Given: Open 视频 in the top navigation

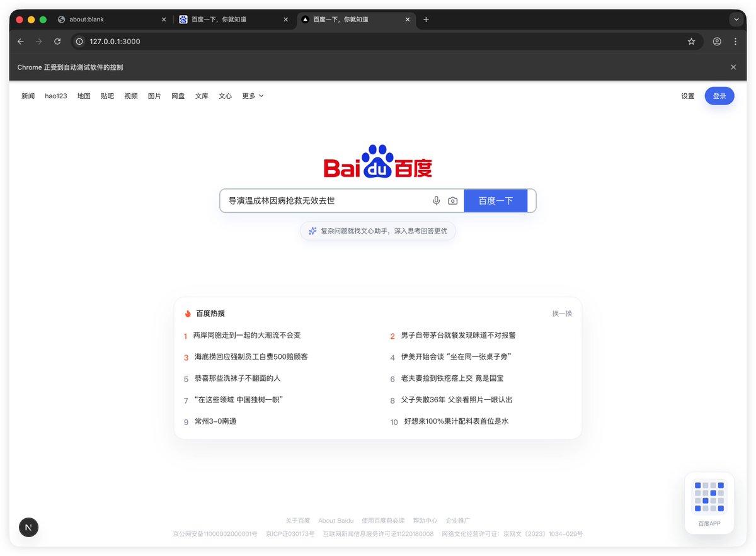Looking at the screenshot, I should (x=131, y=96).
